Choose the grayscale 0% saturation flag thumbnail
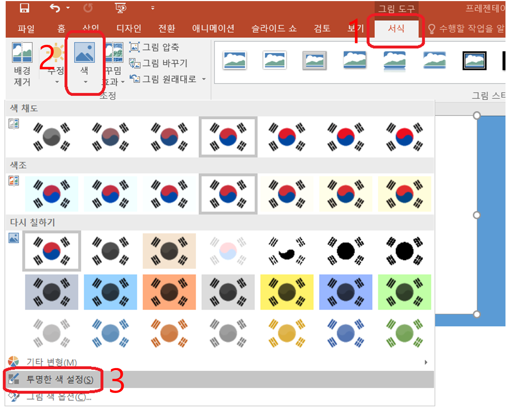Image resolution: width=506 pixels, height=420 pixels. [x=52, y=137]
